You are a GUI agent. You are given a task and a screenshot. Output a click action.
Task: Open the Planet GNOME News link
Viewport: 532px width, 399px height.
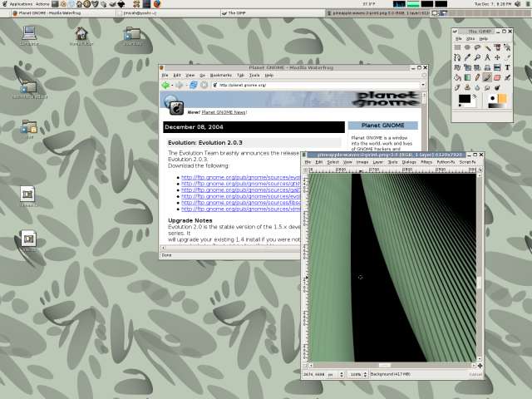click(224, 112)
